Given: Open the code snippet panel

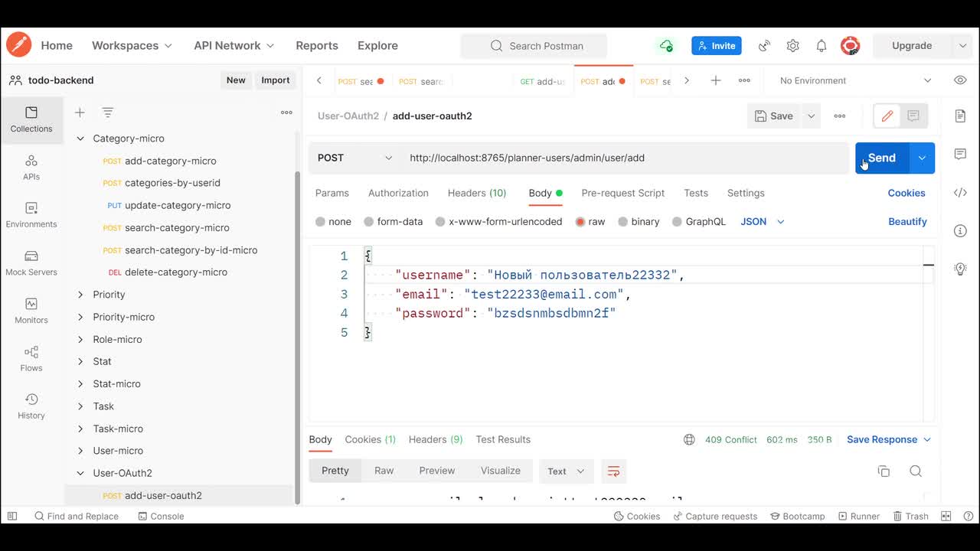Looking at the screenshot, I should pos(960,193).
